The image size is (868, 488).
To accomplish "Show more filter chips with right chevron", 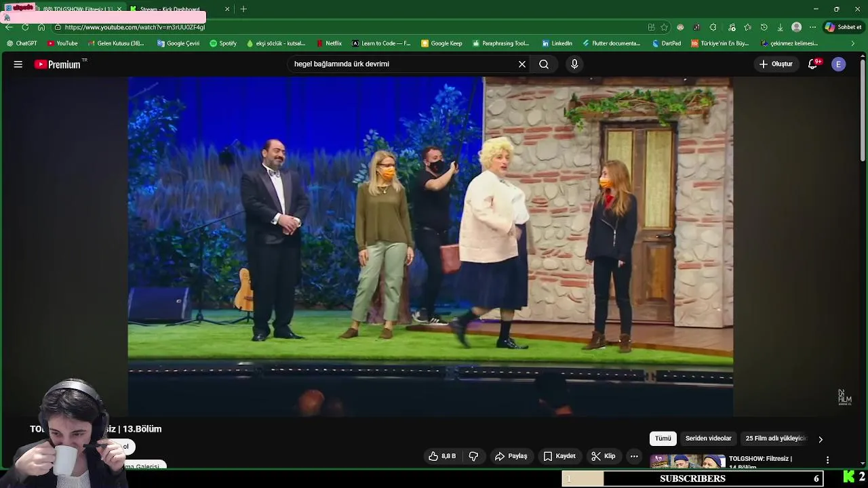I will click(821, 439).
